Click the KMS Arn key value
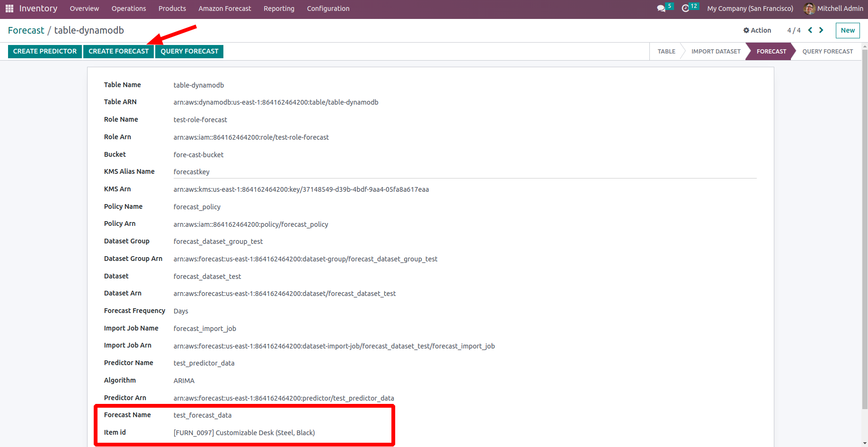The width and height of the screenshot is (868, 447). [x=301, y=189]
